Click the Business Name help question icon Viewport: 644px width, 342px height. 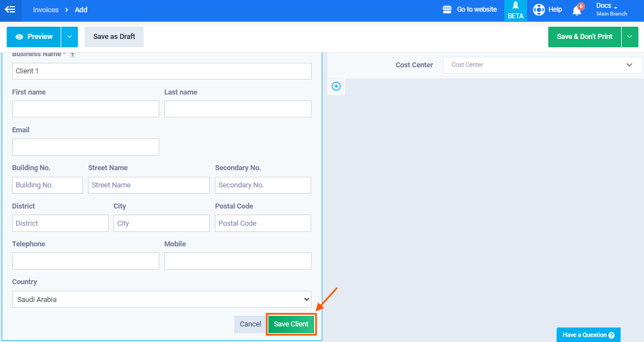(72, 54)
